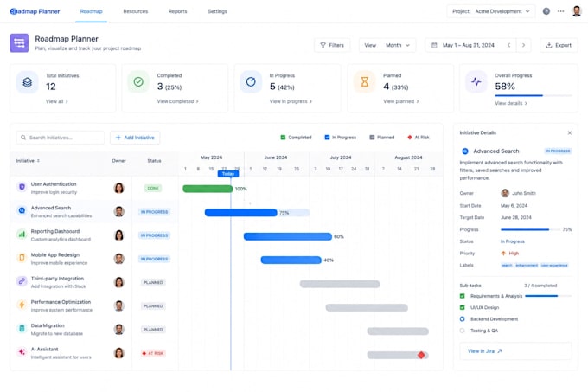588x392 pixels.
Task: Click the Roadmap Planner purple logo icon
Action: pos(19,43)
